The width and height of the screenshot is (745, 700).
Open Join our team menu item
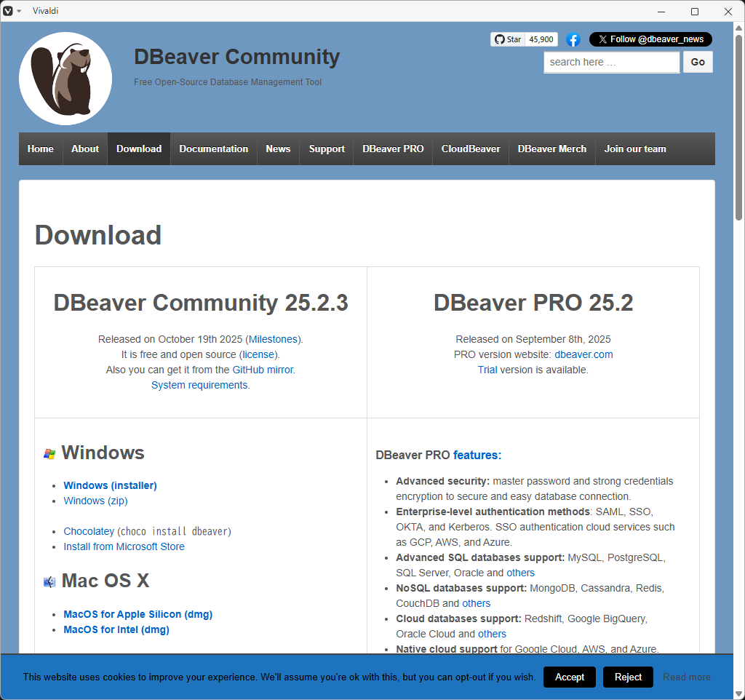[x=634, y=148]
